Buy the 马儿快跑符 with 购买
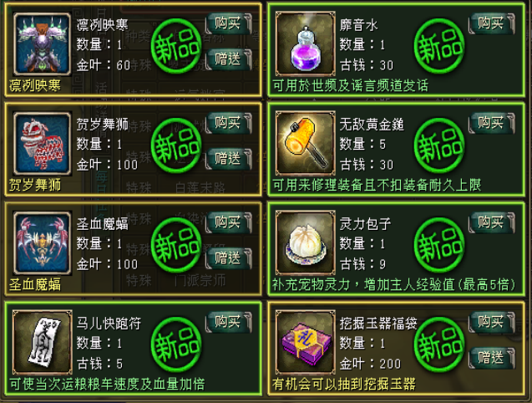 tap(229, 321)
